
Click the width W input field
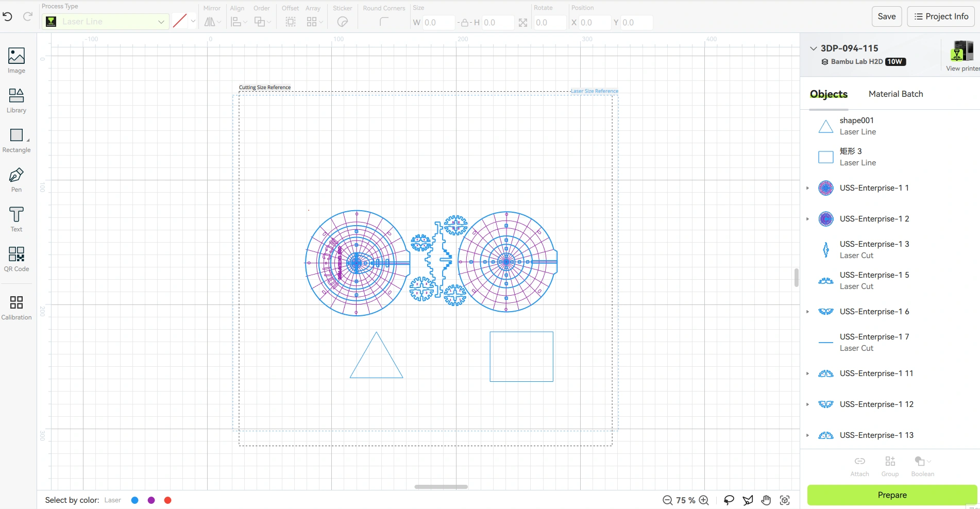(438, 23)
